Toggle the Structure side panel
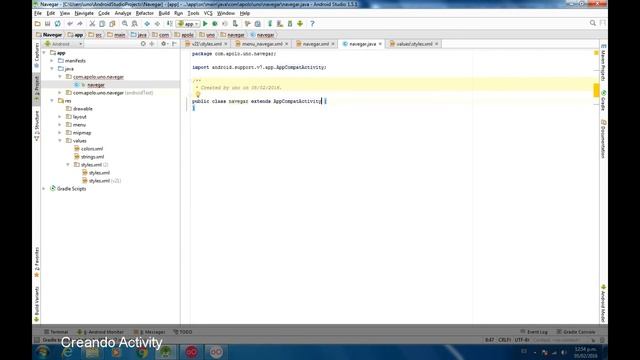The width and height of the screenshot is (640, 360). (37, 126)
